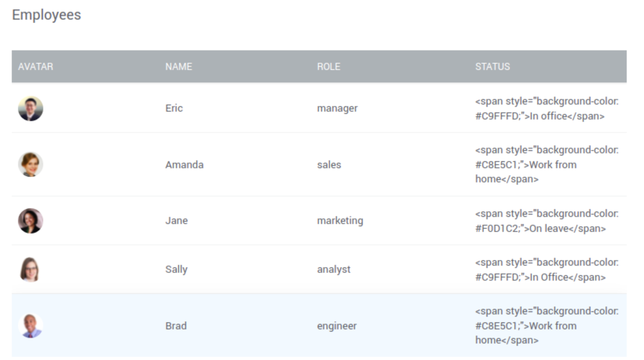Sort by the NAME column header

coord(179,66)
